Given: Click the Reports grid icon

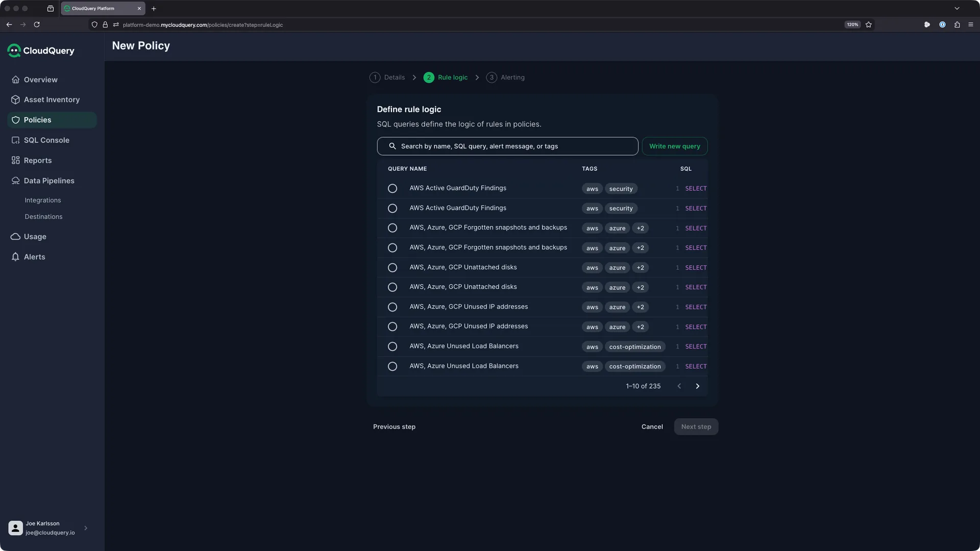Looking at the screenshot, I should click(x=16, y=160).
